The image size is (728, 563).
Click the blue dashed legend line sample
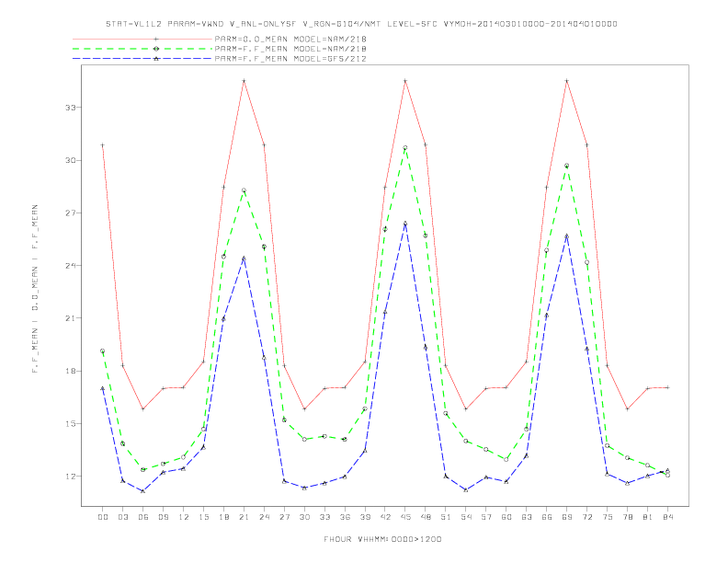142,59
